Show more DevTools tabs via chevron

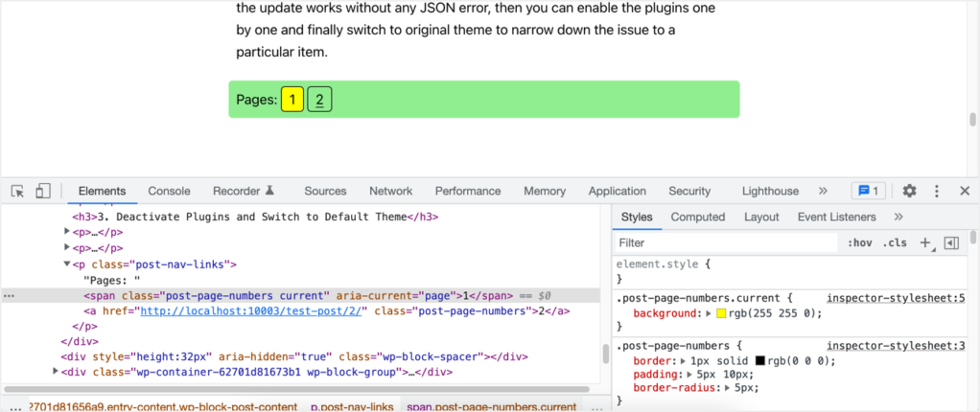[x=823, y=191]
